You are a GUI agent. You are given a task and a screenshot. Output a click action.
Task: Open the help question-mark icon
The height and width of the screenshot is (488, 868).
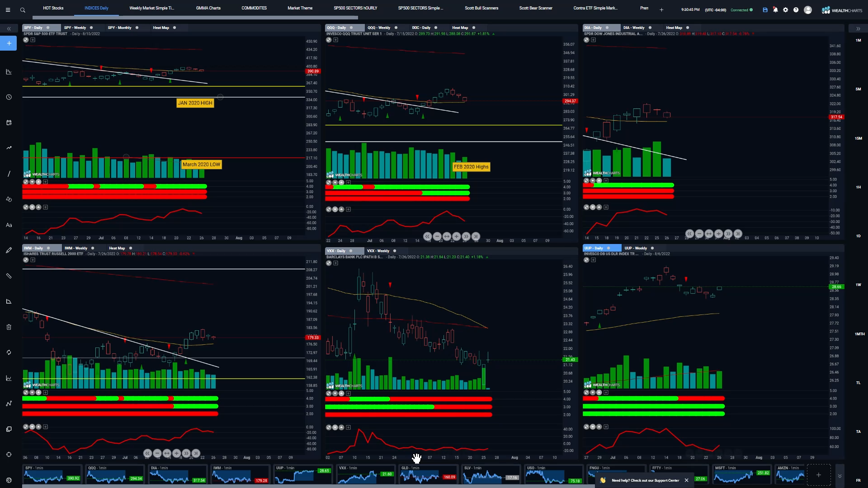pos(796,9)
